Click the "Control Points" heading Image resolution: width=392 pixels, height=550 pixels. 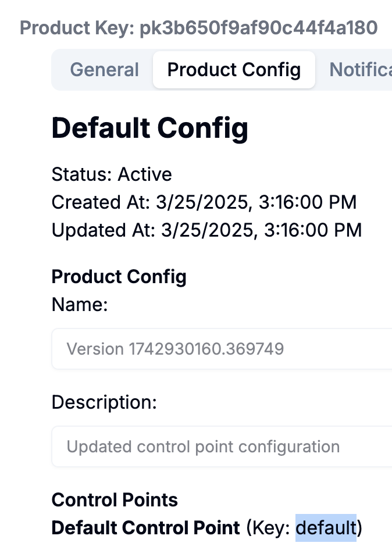coord(115,500)
